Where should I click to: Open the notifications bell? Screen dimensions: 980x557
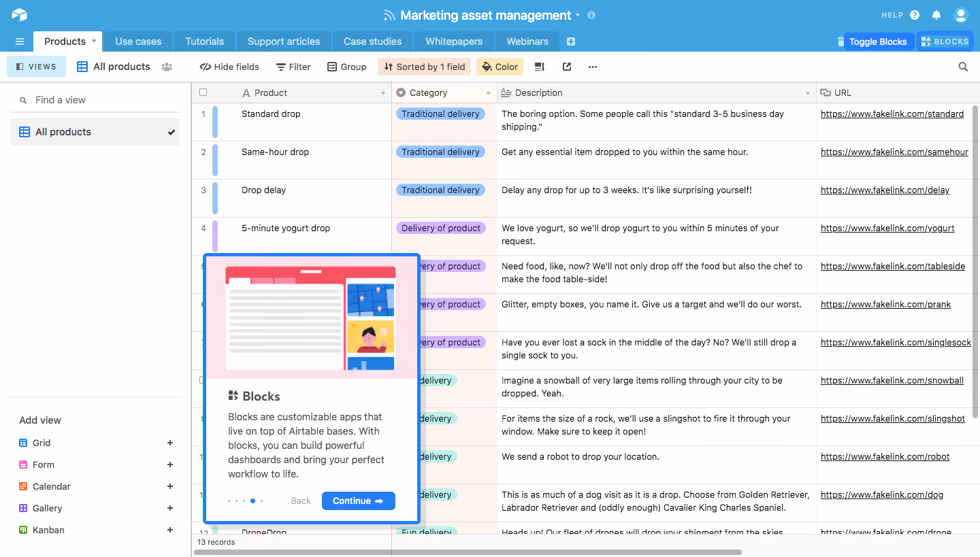pos(936,15)
